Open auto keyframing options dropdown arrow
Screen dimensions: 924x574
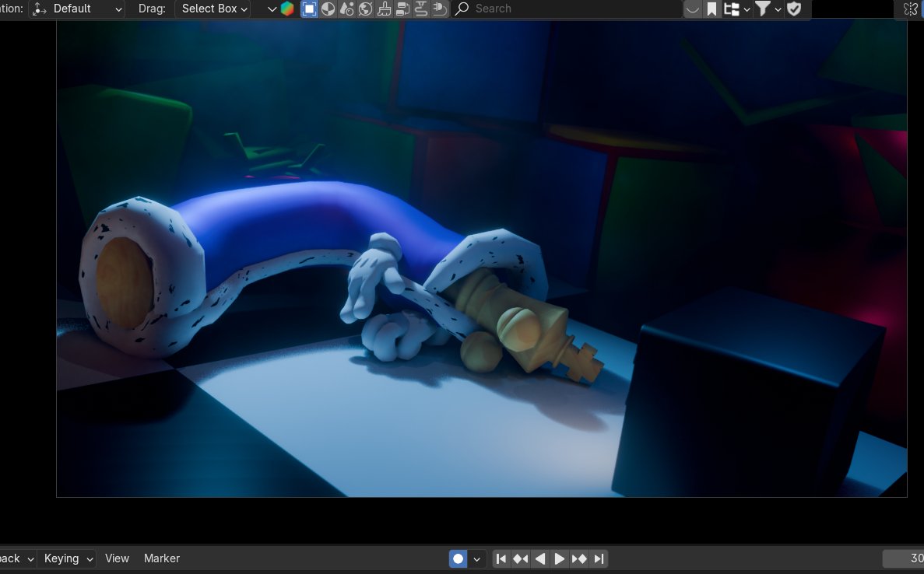tap(476, 558)
